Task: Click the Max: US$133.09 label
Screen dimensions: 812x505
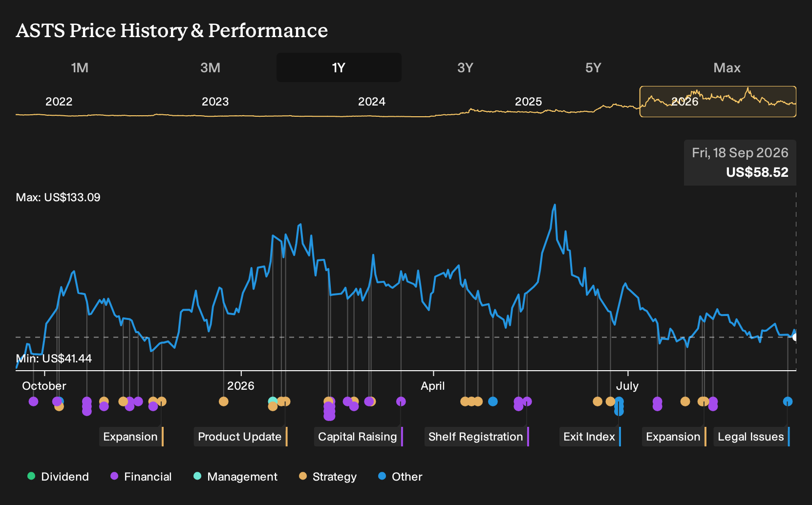Action: pos(58,197)
